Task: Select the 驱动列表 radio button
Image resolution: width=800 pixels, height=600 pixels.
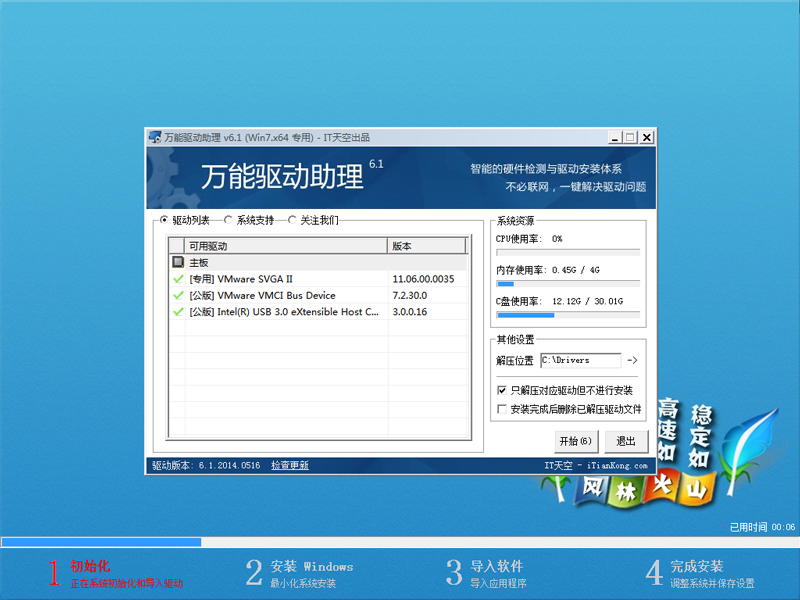Action: click(x=164, y=220)
